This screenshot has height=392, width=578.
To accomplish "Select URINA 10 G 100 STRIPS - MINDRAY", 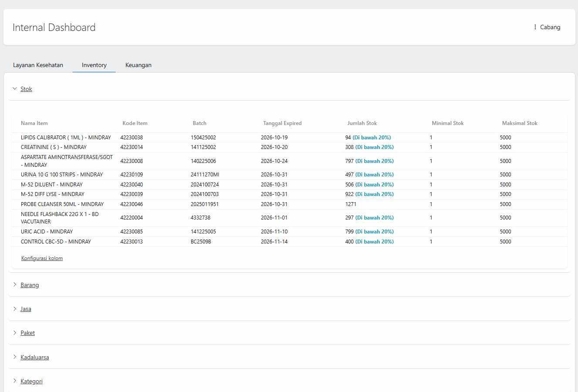I will (62, 175).
